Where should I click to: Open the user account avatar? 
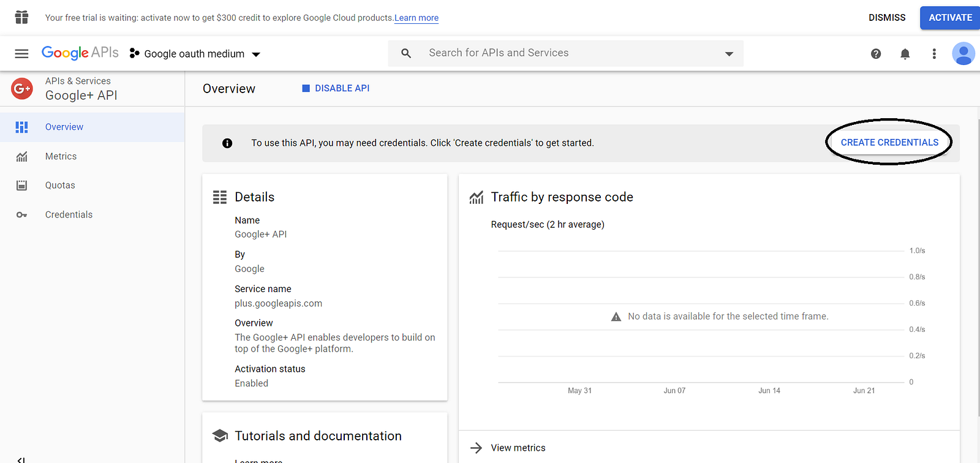pos(963,54)
